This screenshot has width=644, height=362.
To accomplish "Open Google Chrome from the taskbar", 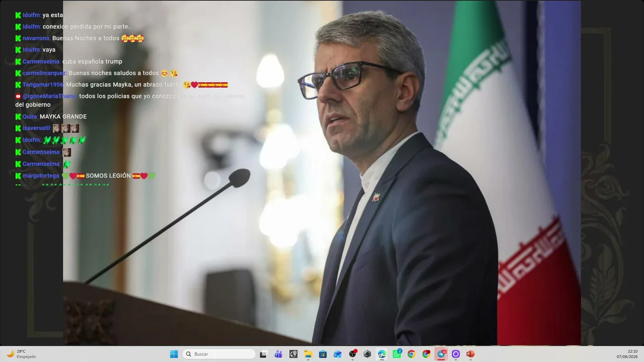I will tap(412, 354).
